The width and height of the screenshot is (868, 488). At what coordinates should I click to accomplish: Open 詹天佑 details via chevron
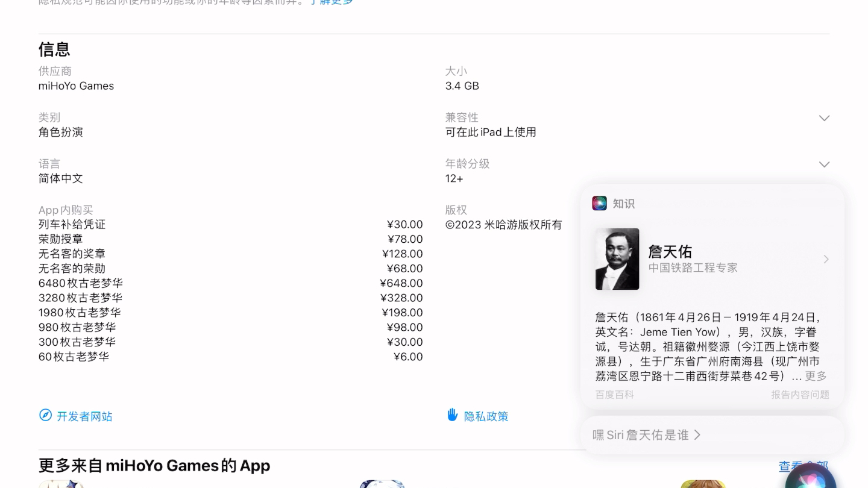(826, 259)
